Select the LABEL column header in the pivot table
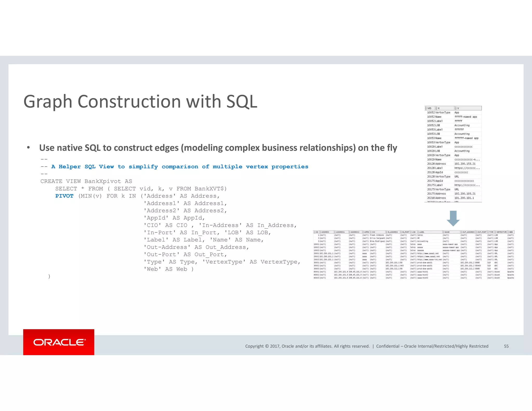 [x=430, y=232]
